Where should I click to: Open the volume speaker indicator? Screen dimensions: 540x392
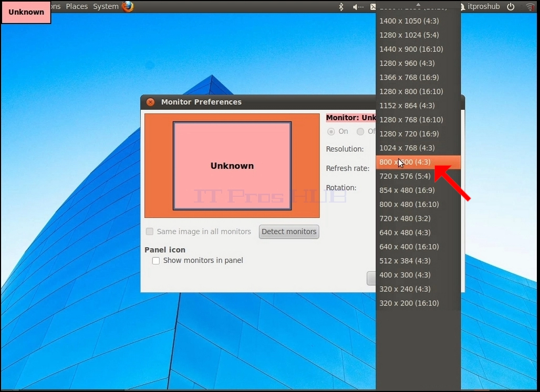tap(358, 7)
